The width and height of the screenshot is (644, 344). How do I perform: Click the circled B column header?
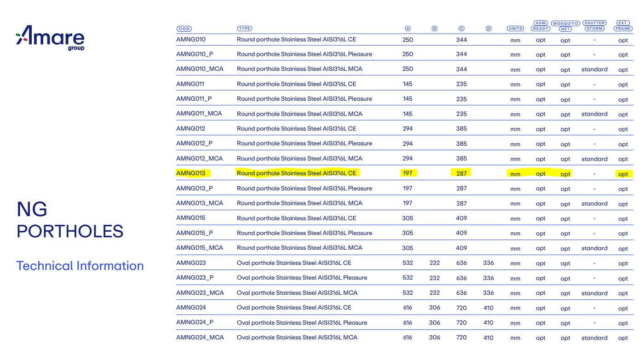tap(434, 29)
